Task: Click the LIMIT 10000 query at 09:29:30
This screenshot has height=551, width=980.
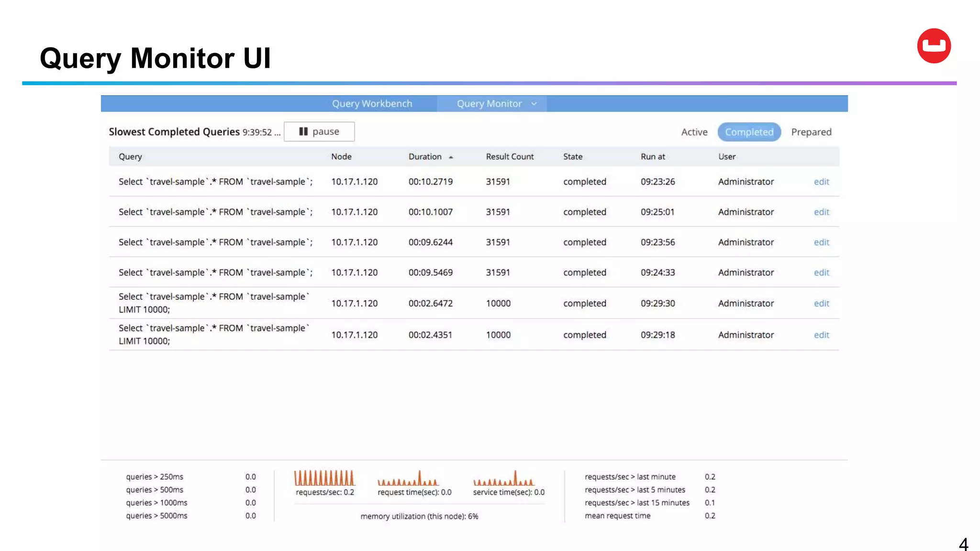Action: pos(214,303)
